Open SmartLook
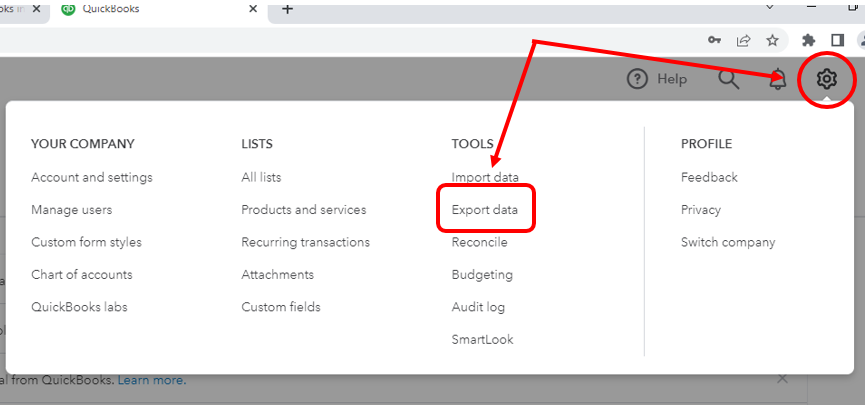 482,339
